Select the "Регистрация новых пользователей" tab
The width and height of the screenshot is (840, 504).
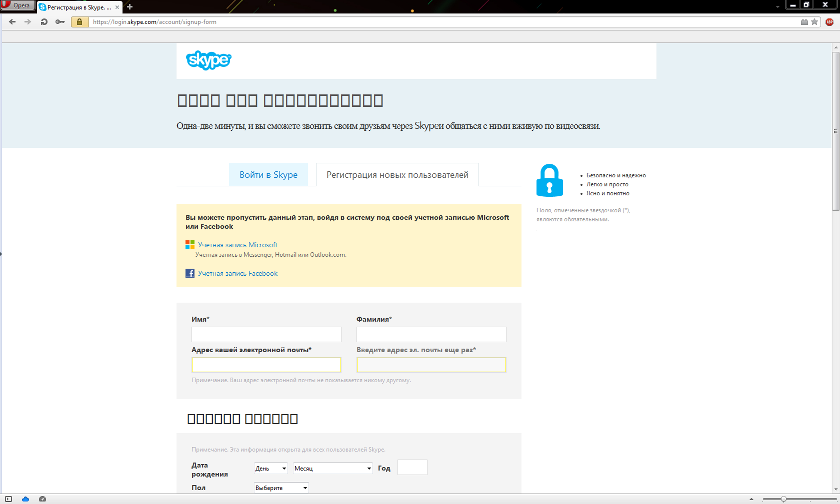[x=397, y=175]
